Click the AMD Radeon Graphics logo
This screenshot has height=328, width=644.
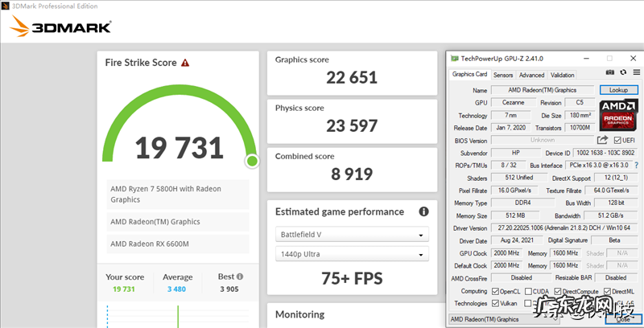point(617,115)
